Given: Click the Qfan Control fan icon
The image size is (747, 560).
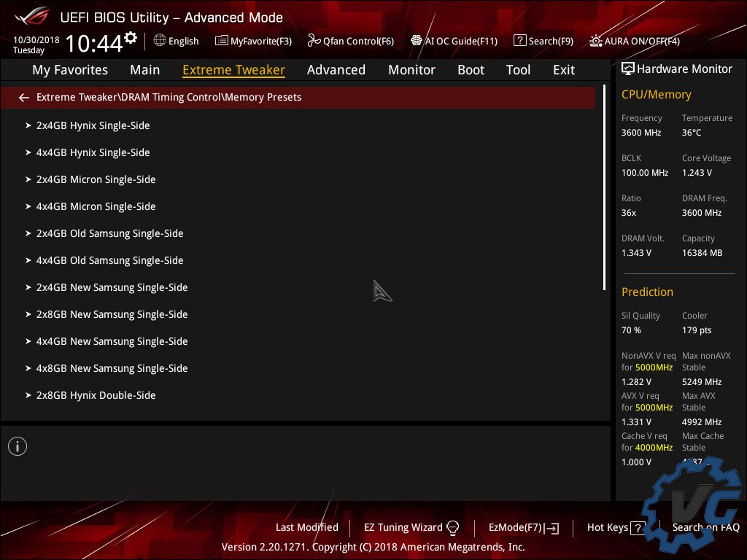Looking at the screenshot, I should pos(314,41).
